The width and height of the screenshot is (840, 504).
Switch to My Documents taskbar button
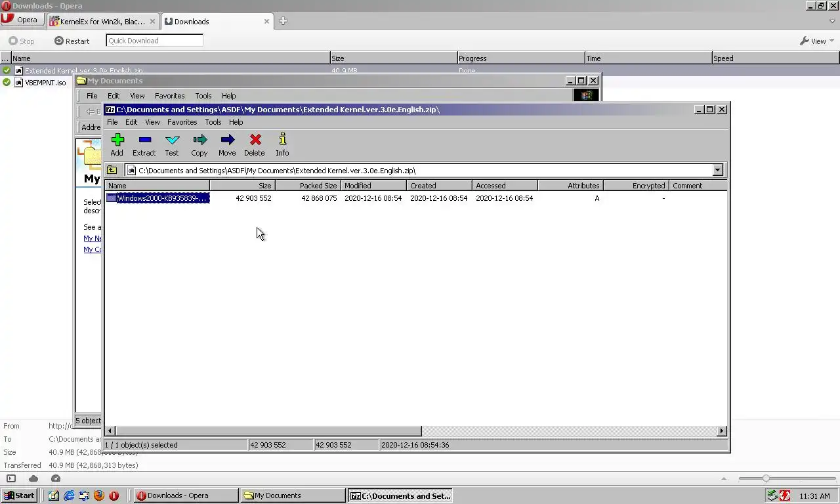tap(293, 495)
